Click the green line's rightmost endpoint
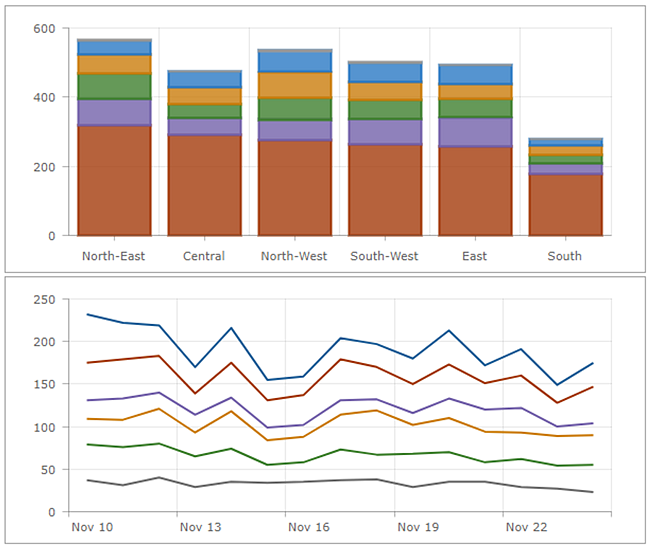The width and height of the screenshot is (650, 548). (x=593, y=465)
